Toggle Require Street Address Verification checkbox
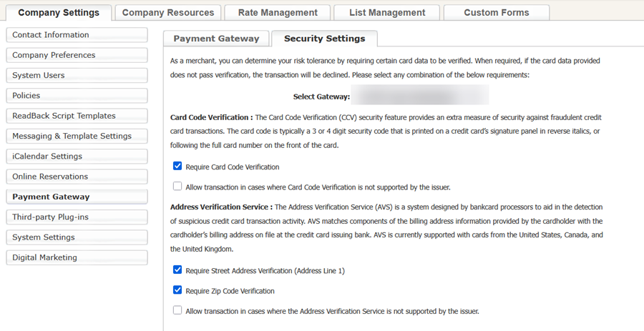This screenshot has height=331, width=644. 177,270
